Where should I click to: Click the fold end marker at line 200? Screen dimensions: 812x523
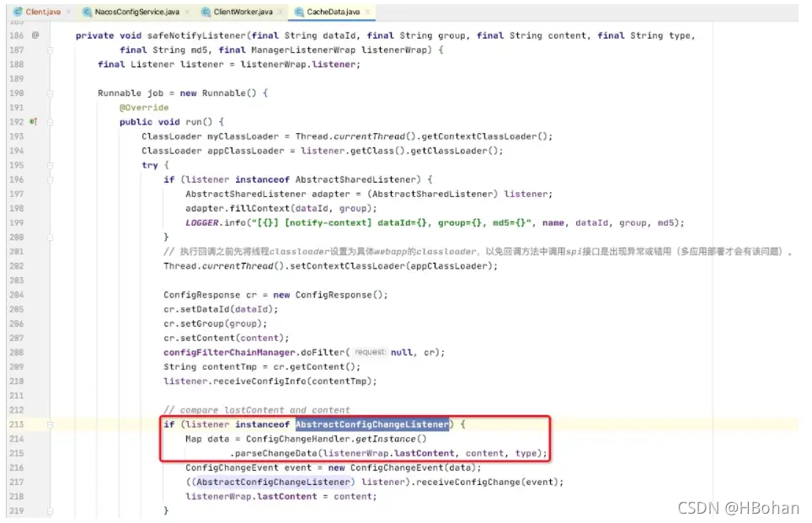click(51, 237)
